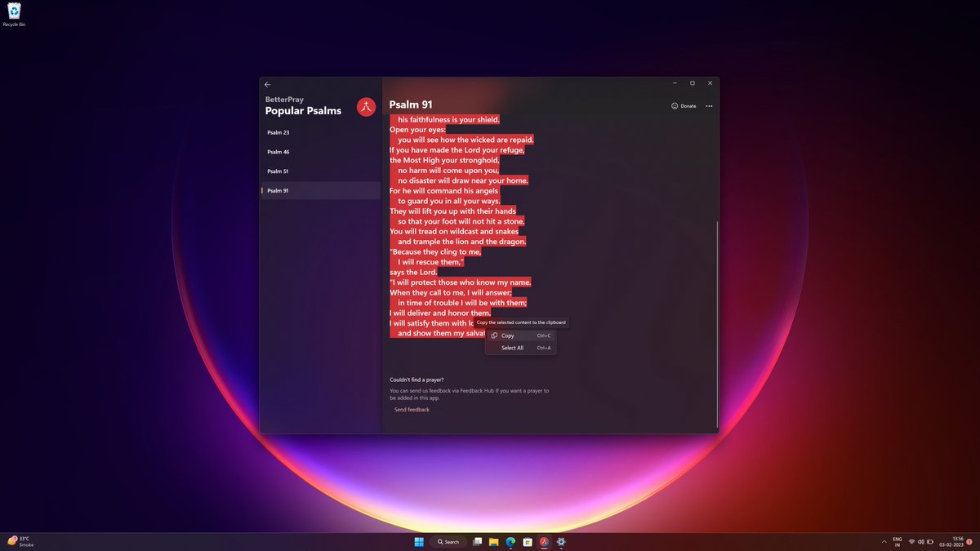Maximize the BetterPray window
Screen dimensions: 980x551
(x=693, y=83)
